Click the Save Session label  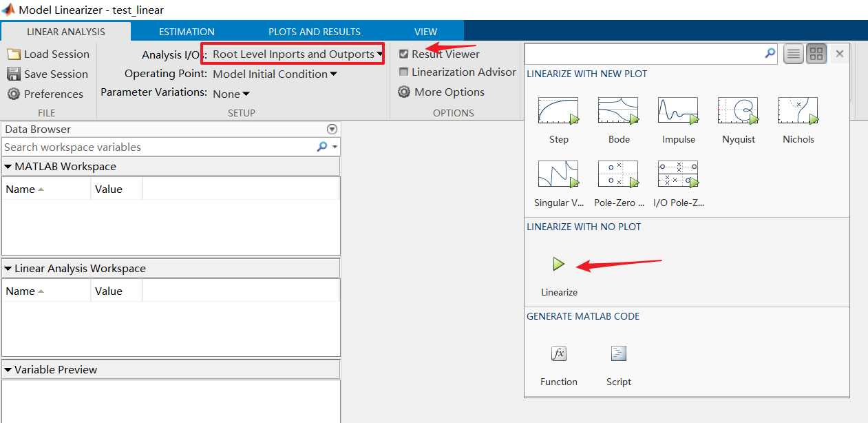pyautogui.click(x=56, y=74)
